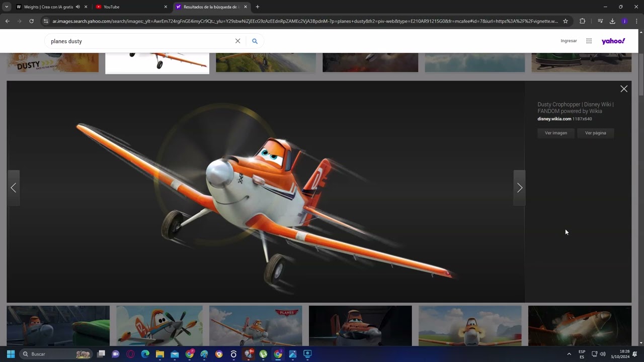Select the Resultados de la búsqueda tab
The height and width of the screenshot is (362, 644).
click(x=210, y=7)
